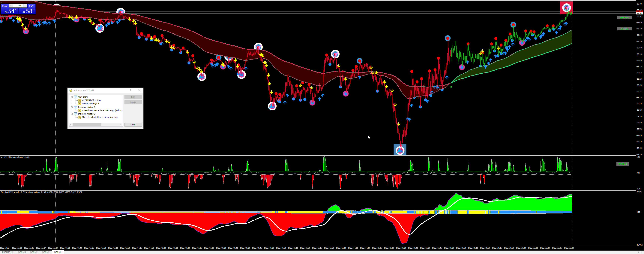The image size is (644, 254).
Task: Select Trend direction force index indicator icon
Action: coord(80,110)
